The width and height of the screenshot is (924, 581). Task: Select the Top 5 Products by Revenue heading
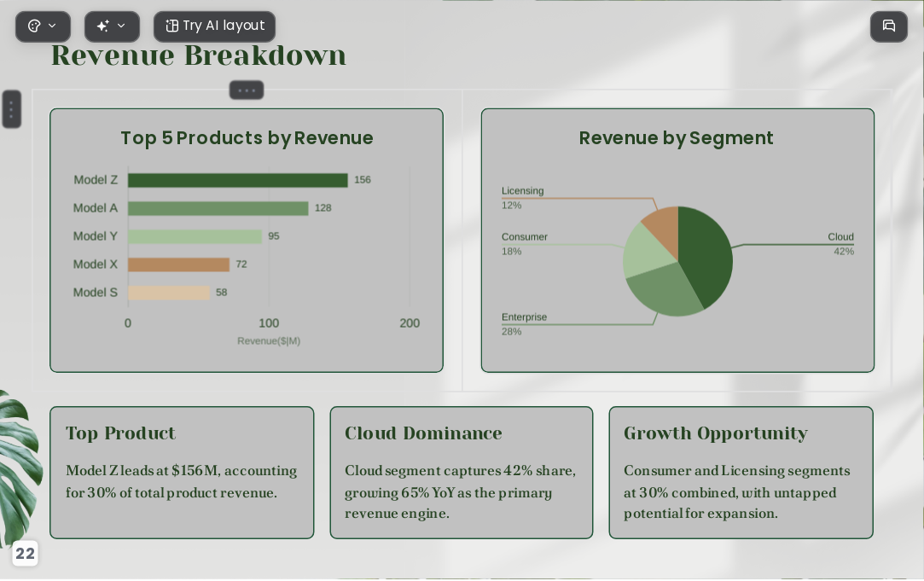click(247, 138)
